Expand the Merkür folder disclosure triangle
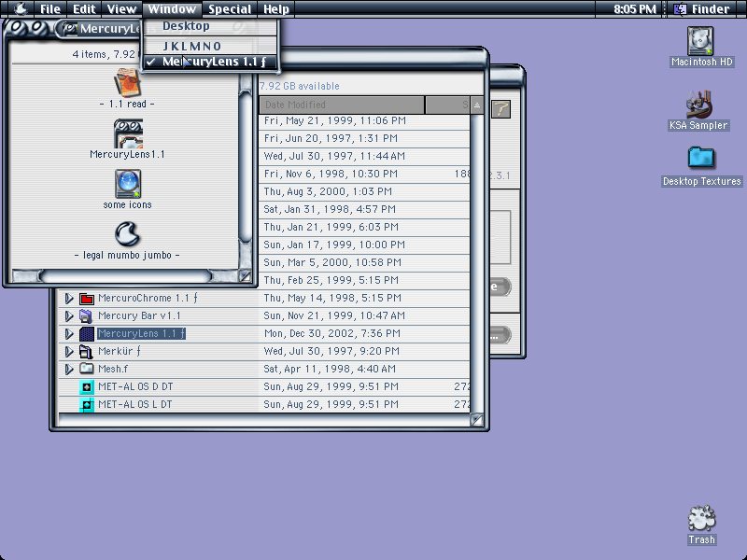The width and height of the screenshot is (747, 560). pos(69,352)
